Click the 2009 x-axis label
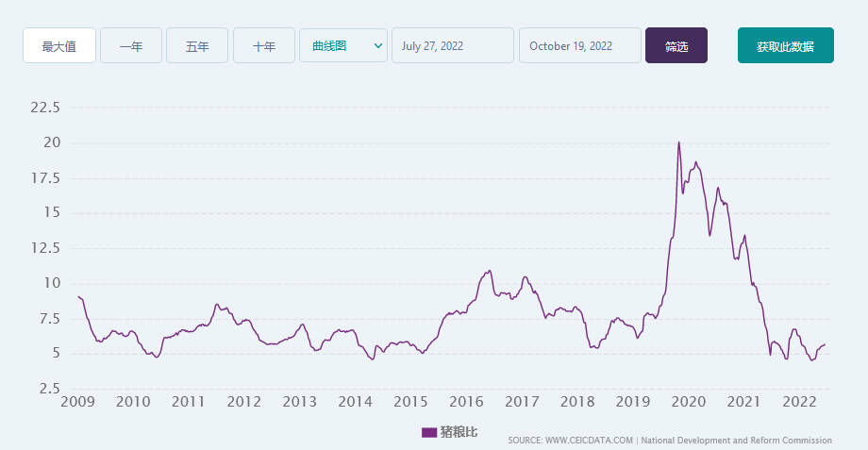Image resolution: width=868 pixels, height=450 pixels. [77, 402]
